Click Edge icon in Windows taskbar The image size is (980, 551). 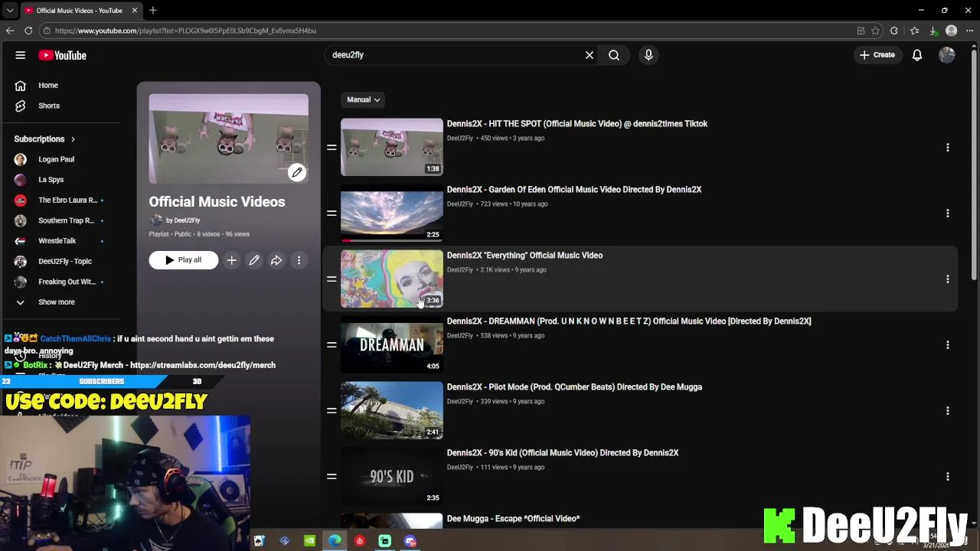pos(335,541)
